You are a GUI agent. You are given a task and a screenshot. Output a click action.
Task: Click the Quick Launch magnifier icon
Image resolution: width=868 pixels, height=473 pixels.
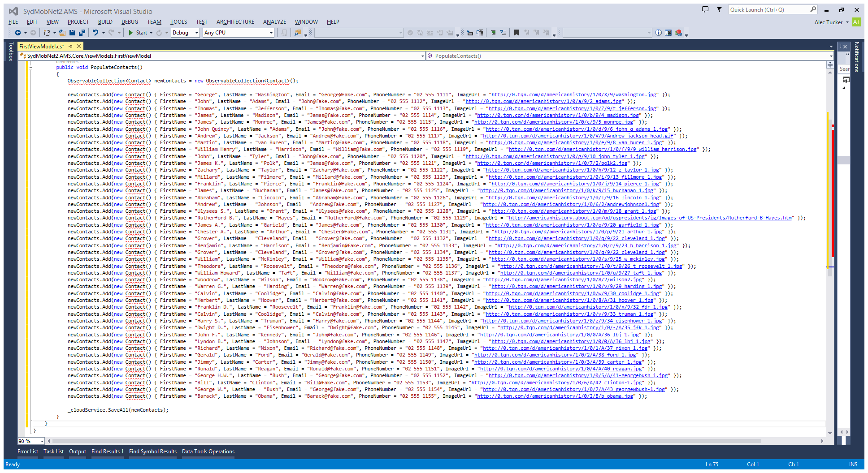tap(813, 9)
